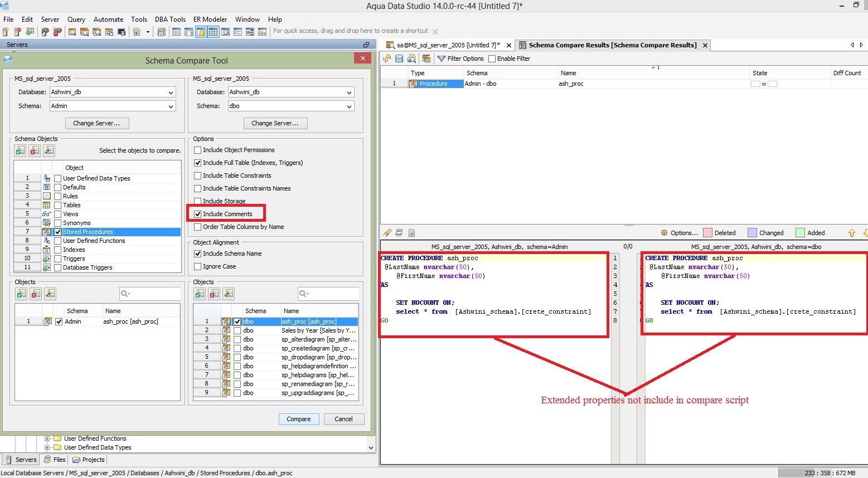Enable Include Table Constraints Names option
This screenshot has height=478, width=868.
pos(197,188)
